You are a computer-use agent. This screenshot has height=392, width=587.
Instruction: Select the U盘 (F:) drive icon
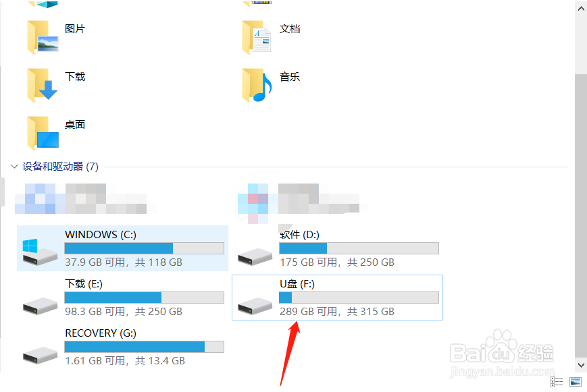coord(255,306)
